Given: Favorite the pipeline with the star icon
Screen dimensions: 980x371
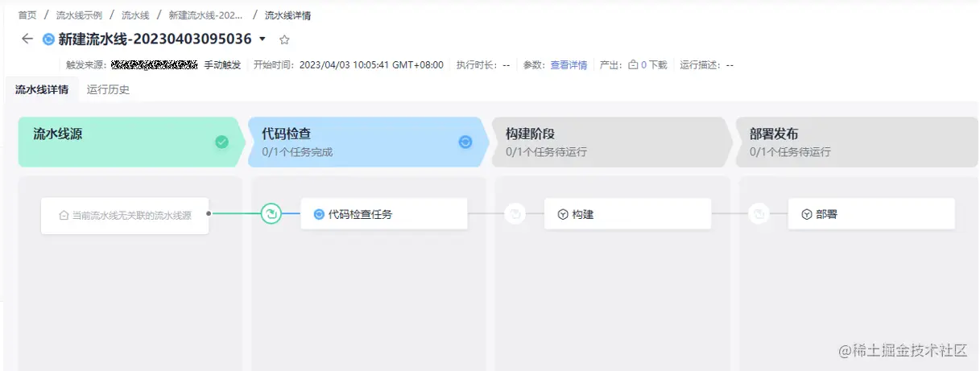Looking at the screenshot, I should click(284, 39).
